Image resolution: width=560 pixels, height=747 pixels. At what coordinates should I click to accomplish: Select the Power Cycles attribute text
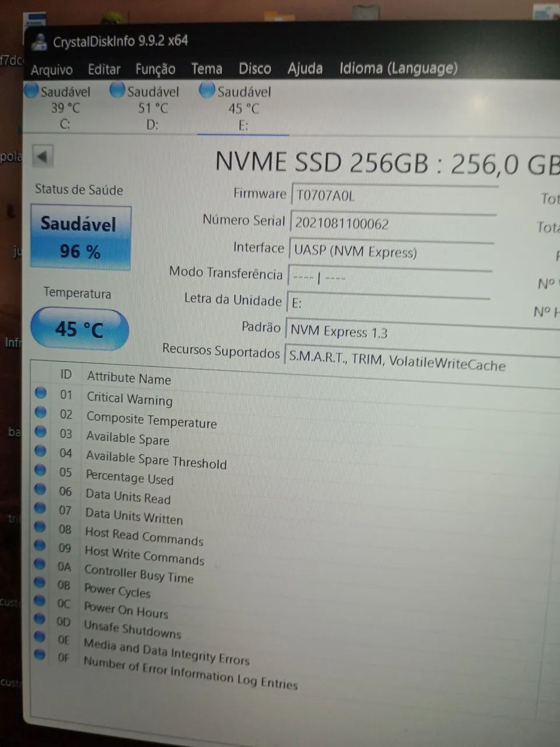(117, 590)
